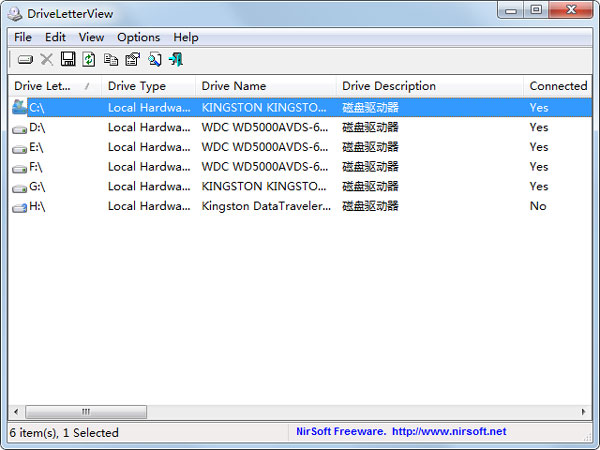Click the Delete (X) toolbar icon
The height and width of the screenshot is (450, 600).
pyautogui.click(x=46, y=60)
